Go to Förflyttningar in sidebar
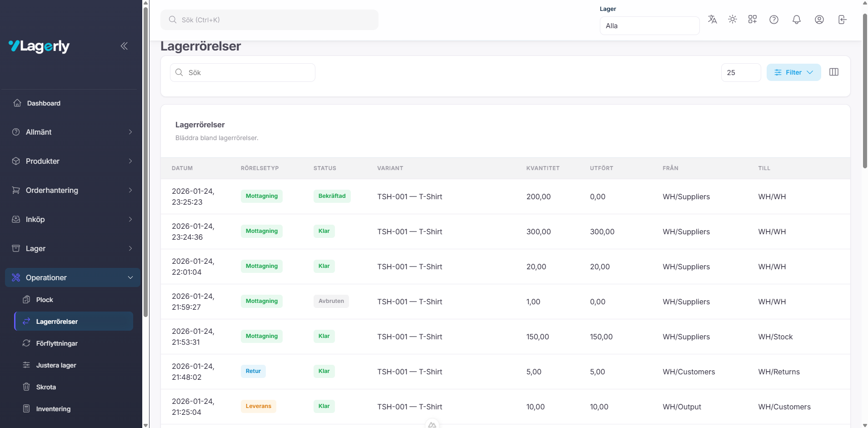 (x=57, y=343)
